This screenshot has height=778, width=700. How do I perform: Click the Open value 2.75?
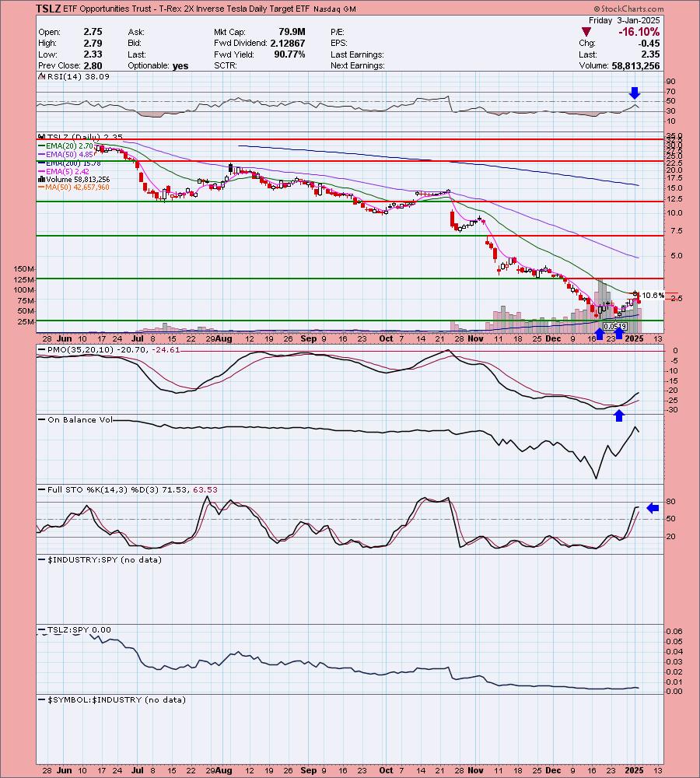[93, 32]
